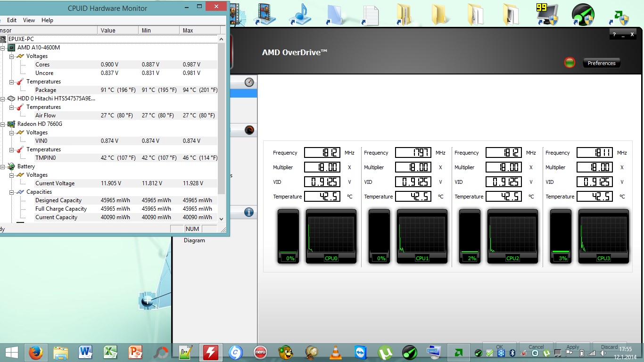
Task: Switch to the red lightning HWMonitor taskbar icon
Action: coord(210,352)
